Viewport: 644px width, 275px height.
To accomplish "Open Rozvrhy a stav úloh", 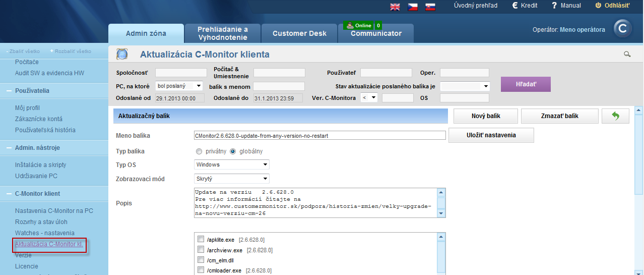I will (x=41, y=222).
